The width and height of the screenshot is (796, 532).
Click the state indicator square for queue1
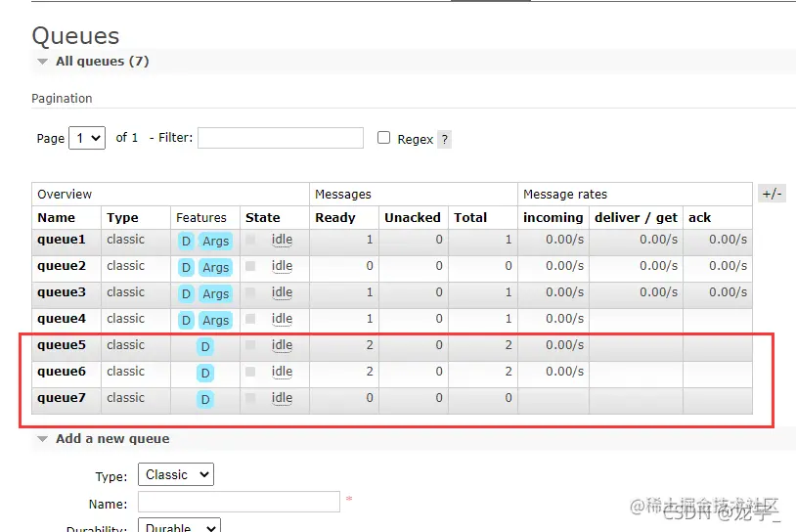click(x=250, y=240)
